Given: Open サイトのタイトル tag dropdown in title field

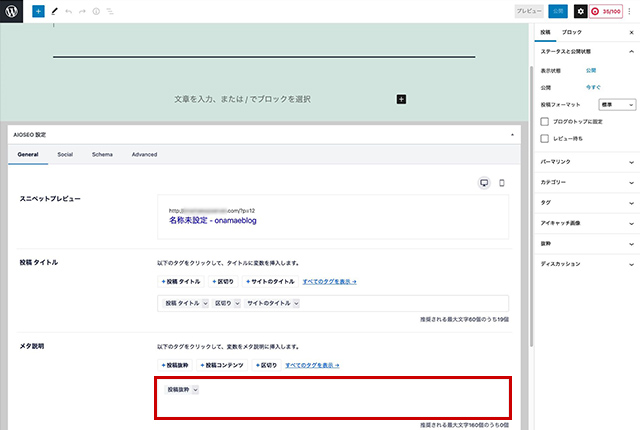Looking at the screenshot, I should 296,303.
